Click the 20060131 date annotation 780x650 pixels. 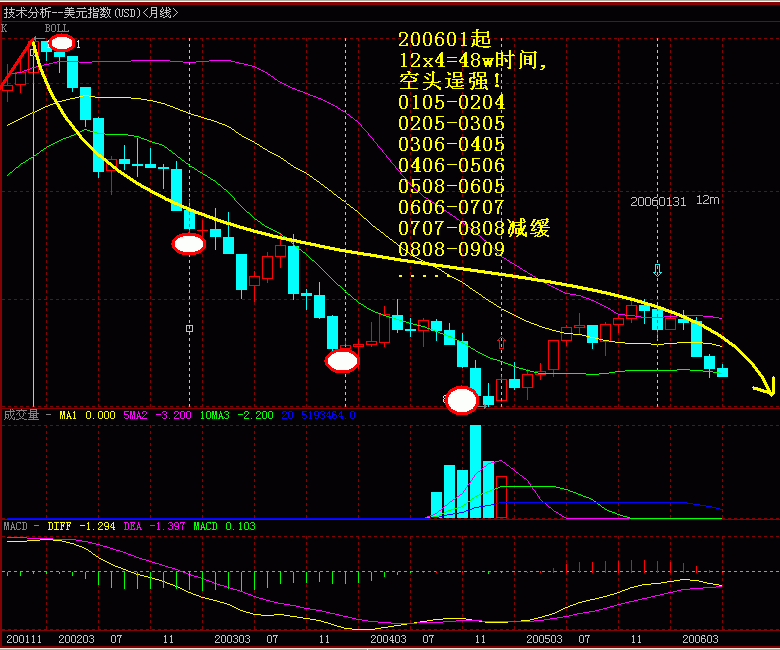click(657, 201)
